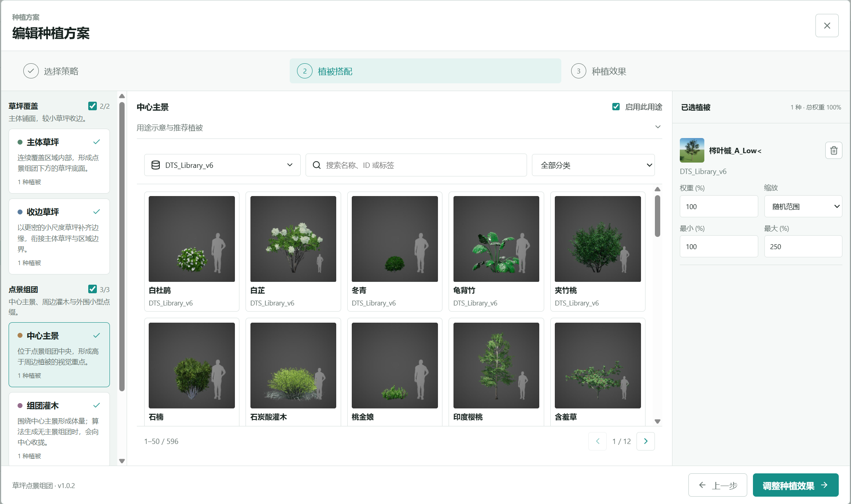
Task: Select the 组团灌木 usage item
Action: pos(59,429)
